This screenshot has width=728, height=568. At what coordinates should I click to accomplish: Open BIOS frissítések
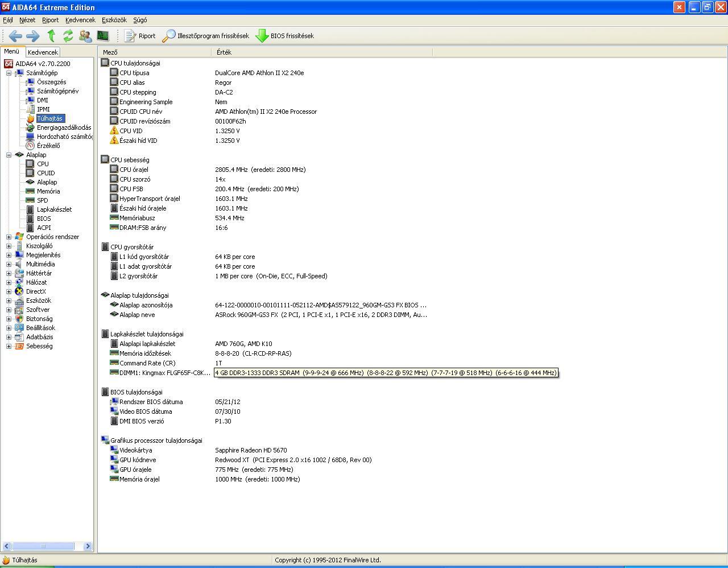tap(285, 36)
